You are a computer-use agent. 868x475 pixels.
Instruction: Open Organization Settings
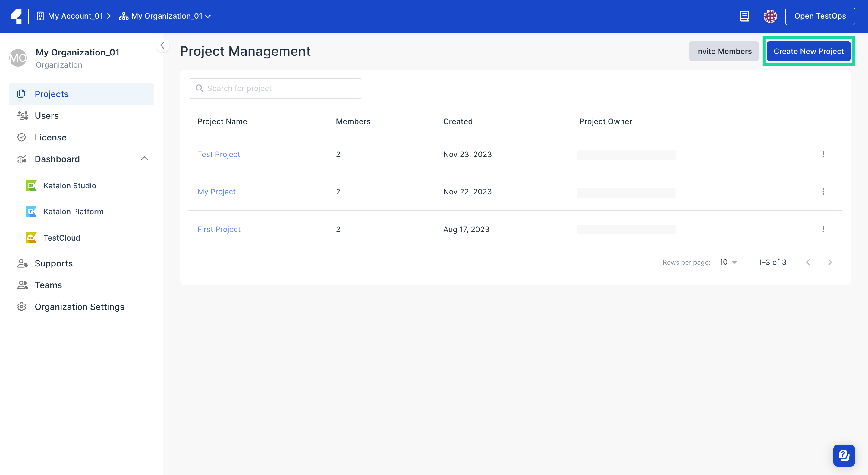79,307
